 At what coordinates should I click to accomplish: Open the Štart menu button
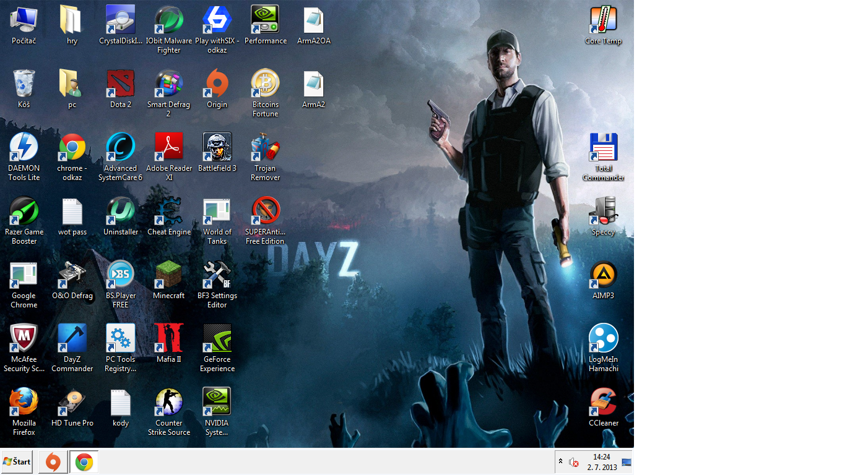[x=17, y=462]
